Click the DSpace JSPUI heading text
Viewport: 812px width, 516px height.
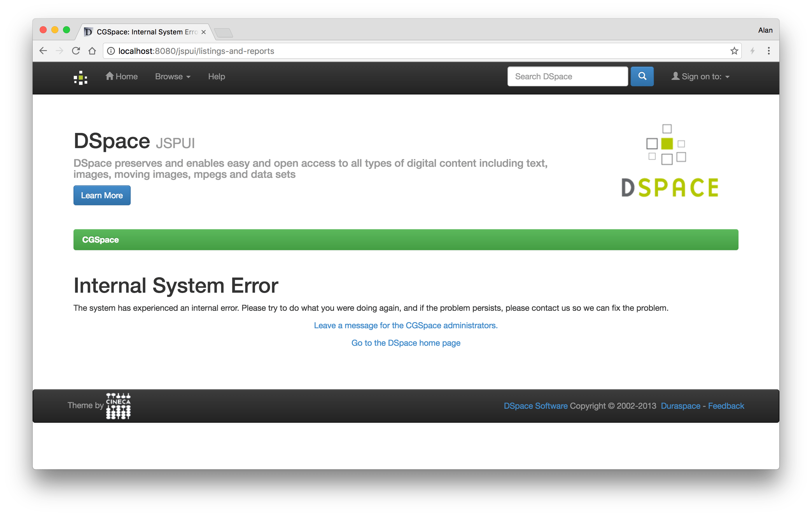(x=134, y=141)
